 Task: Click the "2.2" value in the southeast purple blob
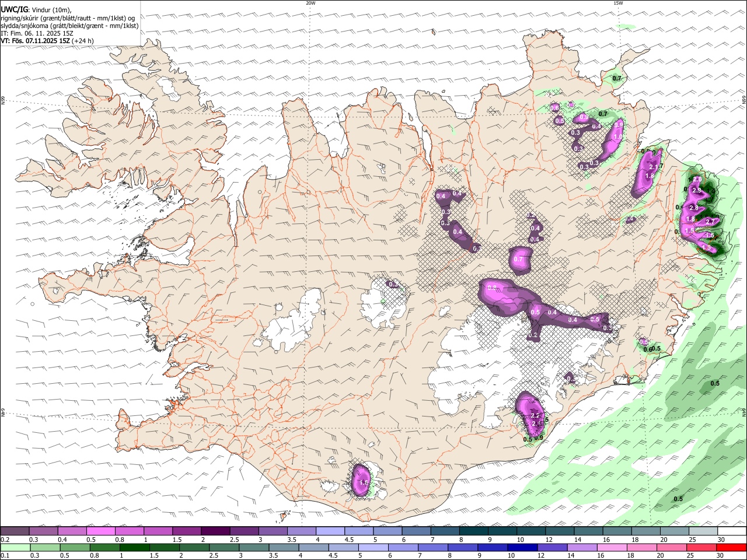[536, 415]
